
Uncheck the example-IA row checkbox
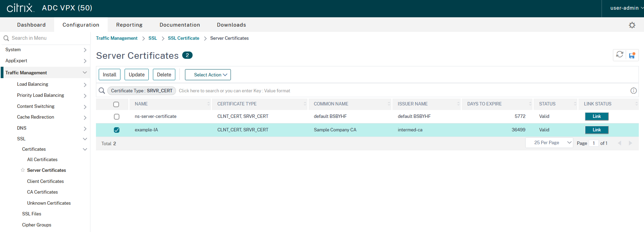pos(117,130)
